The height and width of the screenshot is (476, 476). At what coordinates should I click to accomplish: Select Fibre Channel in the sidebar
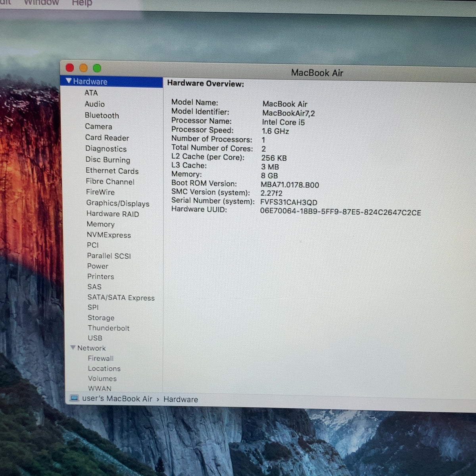(x=110, y=181)
